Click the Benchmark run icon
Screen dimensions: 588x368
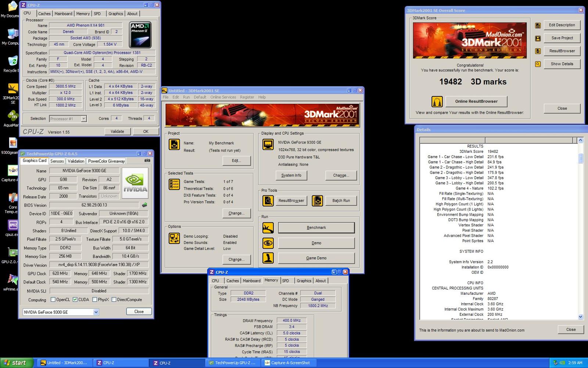tap(268, 228)
